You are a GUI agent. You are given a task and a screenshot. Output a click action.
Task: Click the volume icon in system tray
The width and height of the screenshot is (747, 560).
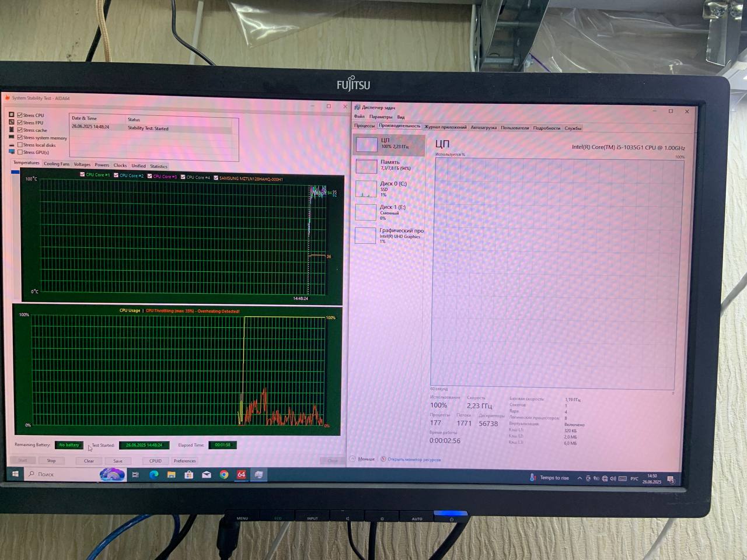[613, 478]
